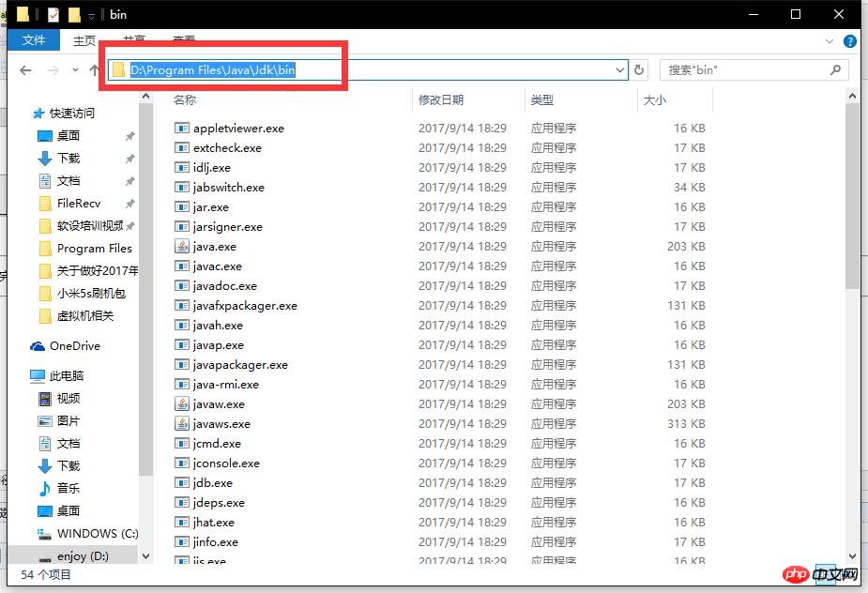Click the jdeps.exe file name
Image resolution: width=868 pixels, height=593 pixels.
pyautogui.click(x=219, y=503)
